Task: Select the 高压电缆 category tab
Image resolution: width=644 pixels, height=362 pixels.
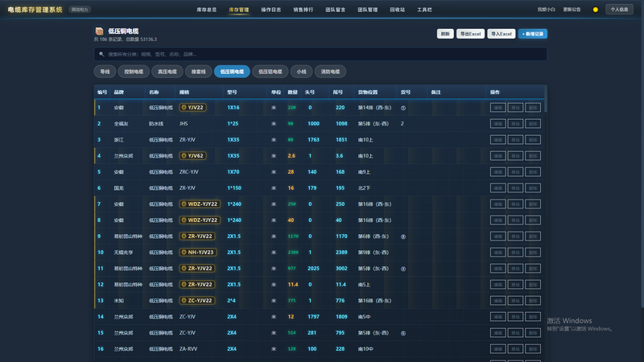Action: click(x=167, y=72)
